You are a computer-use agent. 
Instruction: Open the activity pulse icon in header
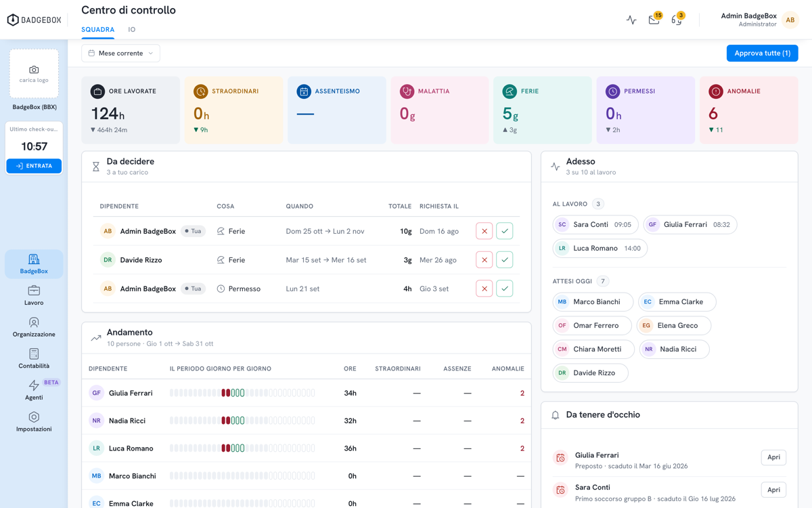pyautogui.click(x=631, y=20)
